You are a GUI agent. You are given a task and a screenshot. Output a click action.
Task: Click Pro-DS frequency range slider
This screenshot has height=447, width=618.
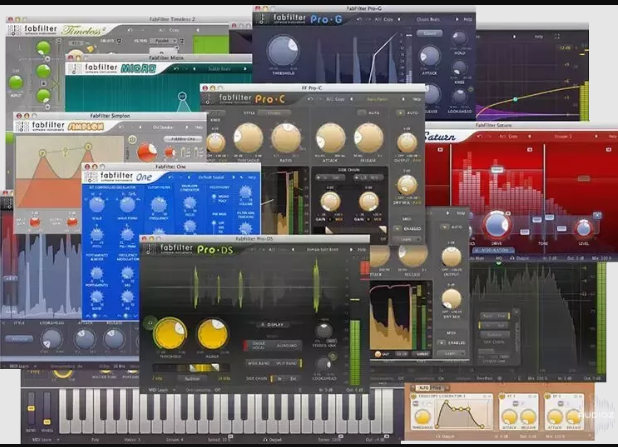point(191,367)
